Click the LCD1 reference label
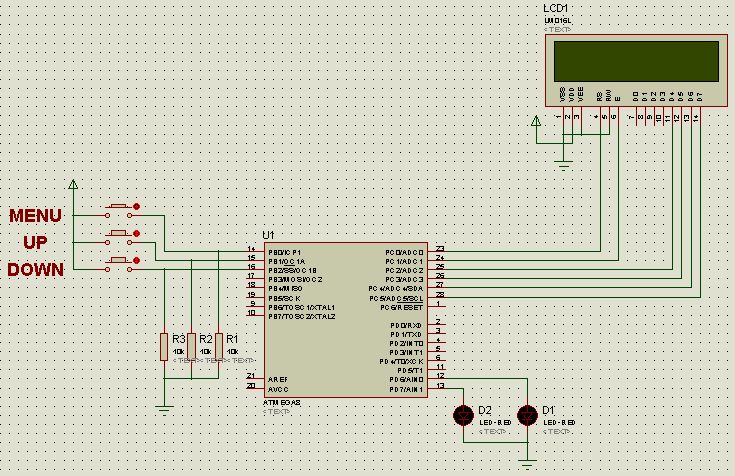The height and width of the screenshot is (476, 735). (555, 9)
